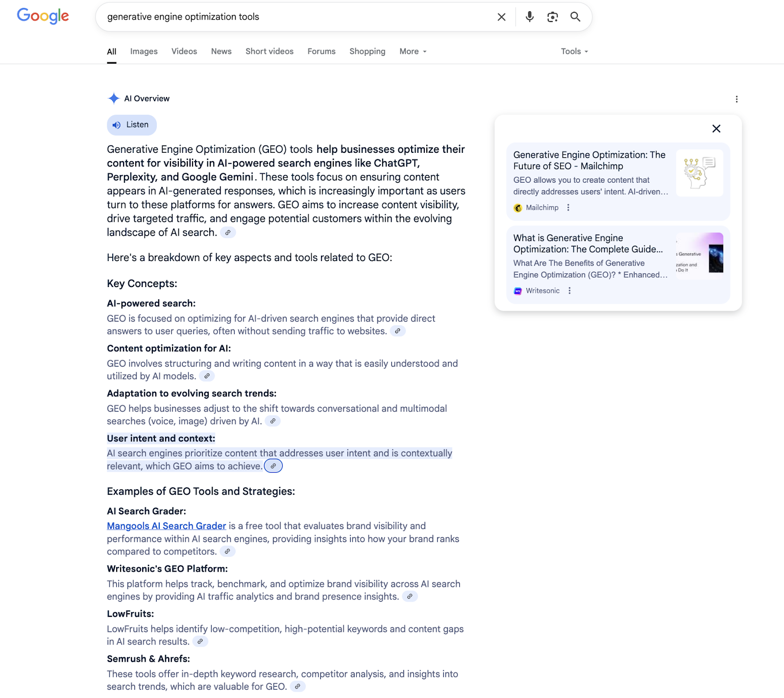Screen dimensions: 784x698
Task: Click the AI Overview sparkle icon
Action: pos(114,98)
